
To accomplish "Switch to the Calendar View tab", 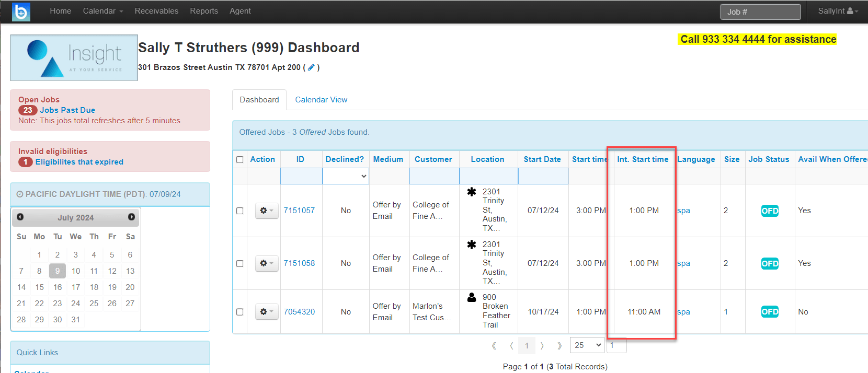I will (321, 100).
